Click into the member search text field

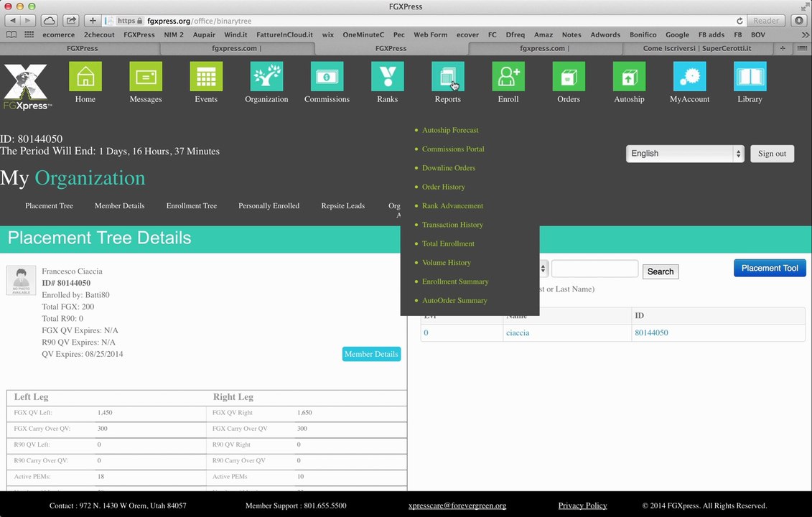(594, 269)
